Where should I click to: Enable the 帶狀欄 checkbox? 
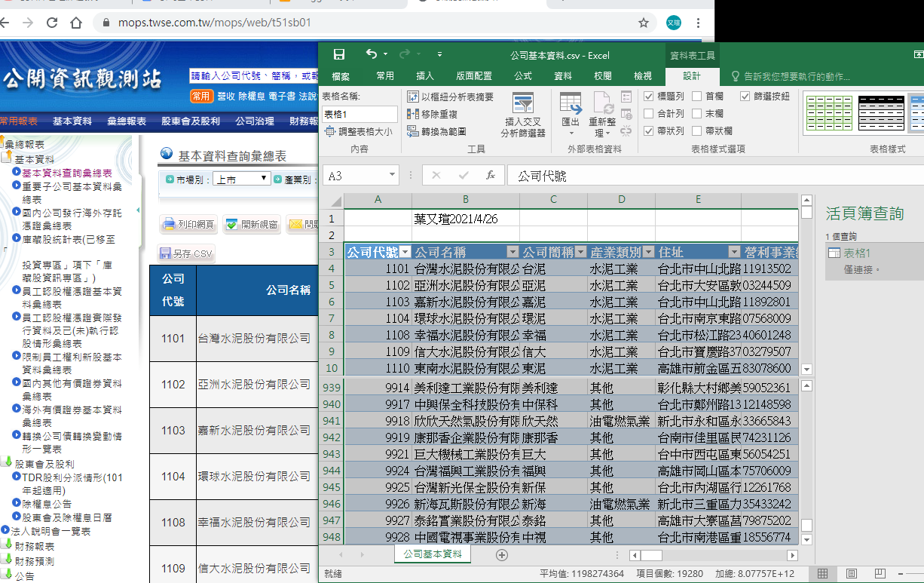tap(696, 131)
